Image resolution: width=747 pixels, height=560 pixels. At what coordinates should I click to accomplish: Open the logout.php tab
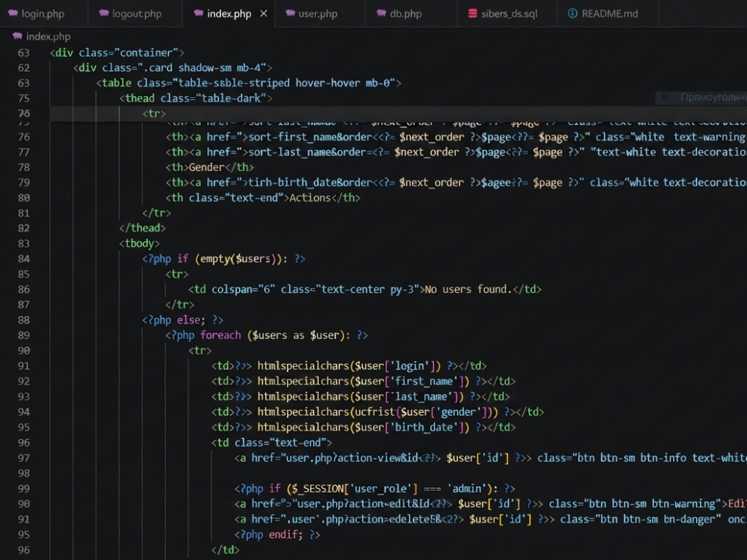[134, 13]
